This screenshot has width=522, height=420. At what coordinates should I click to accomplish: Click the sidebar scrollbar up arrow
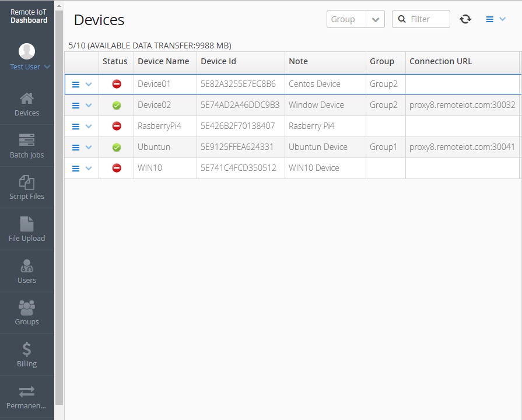coord(59,6)
